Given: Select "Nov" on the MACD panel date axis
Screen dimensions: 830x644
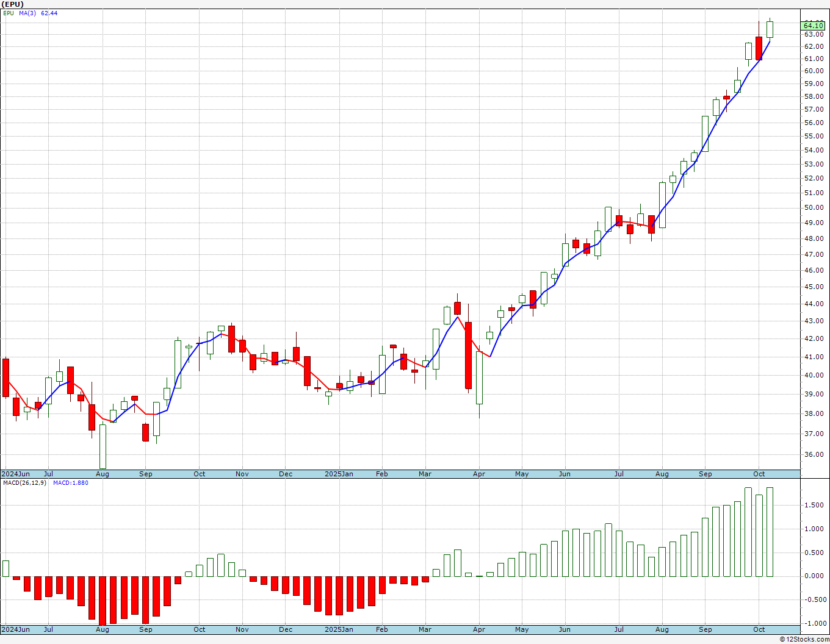Looking at the screenshot, I should (242, 629).
